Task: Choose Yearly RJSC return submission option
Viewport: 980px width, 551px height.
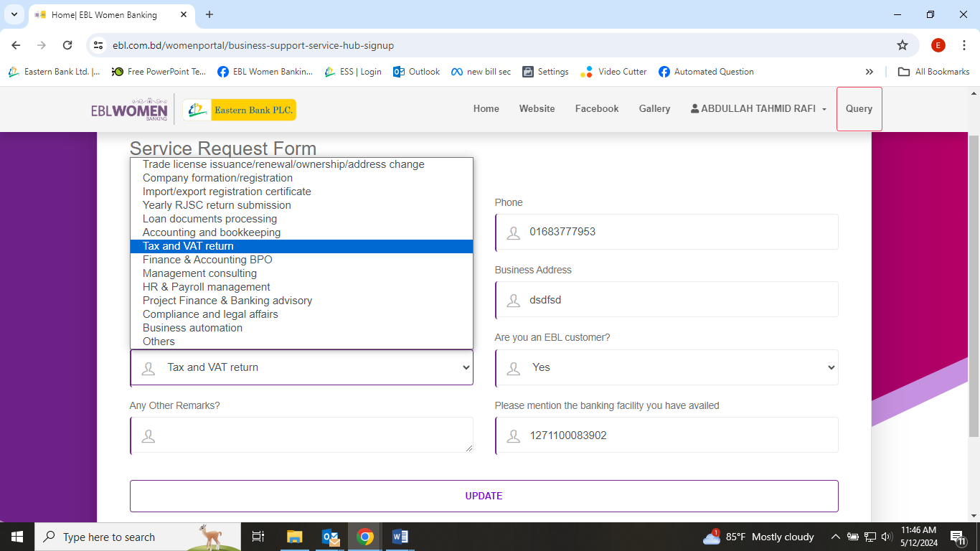Action: 301,205
